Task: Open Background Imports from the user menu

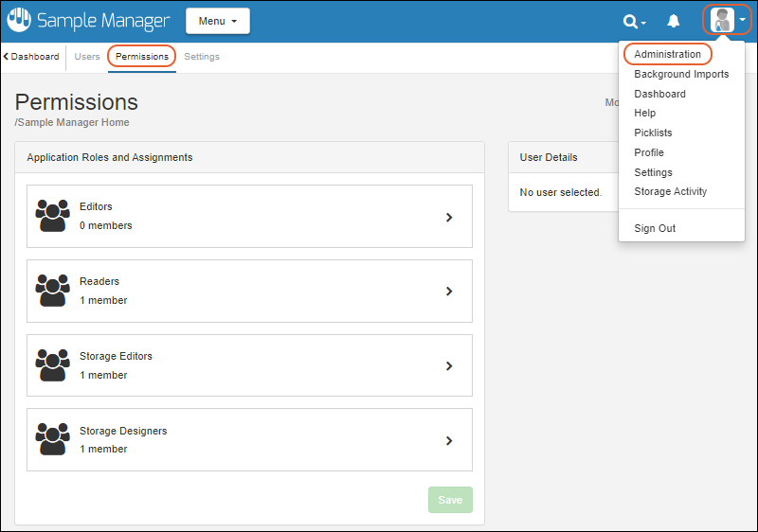Action: pyautogui.click(x=681, y=74)
